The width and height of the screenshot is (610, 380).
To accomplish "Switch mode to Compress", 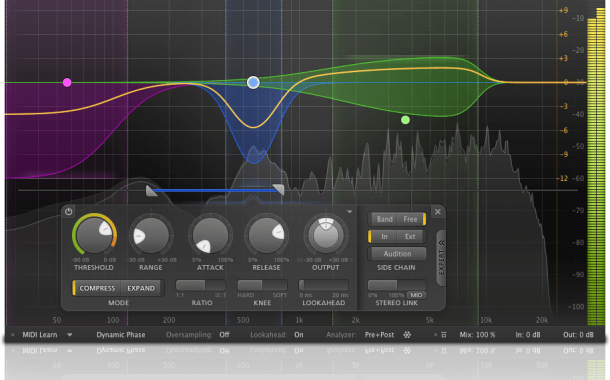I will click(x=97, y=288).
